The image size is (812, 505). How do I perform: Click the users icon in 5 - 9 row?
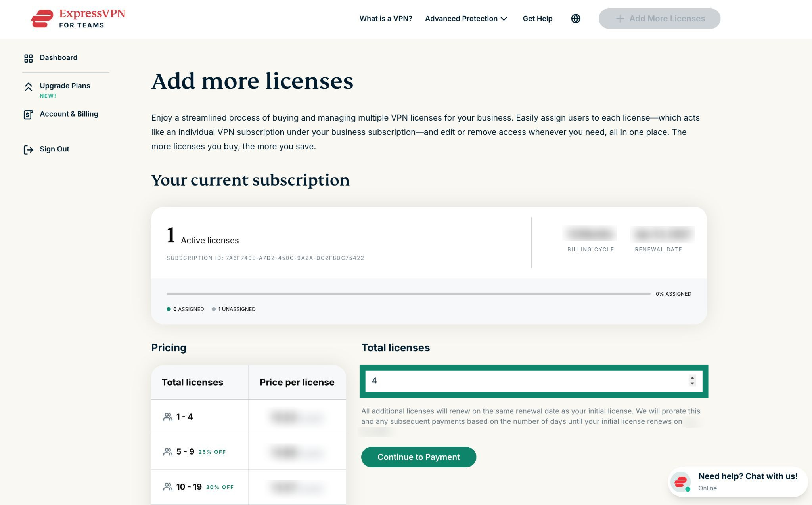168,452
